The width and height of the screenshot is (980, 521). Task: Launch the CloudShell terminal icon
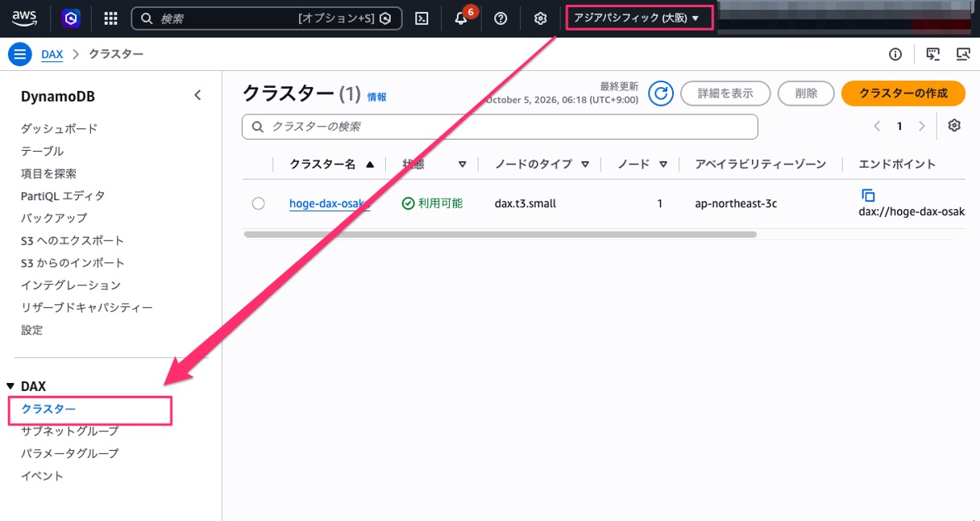[x=421, y=18]
